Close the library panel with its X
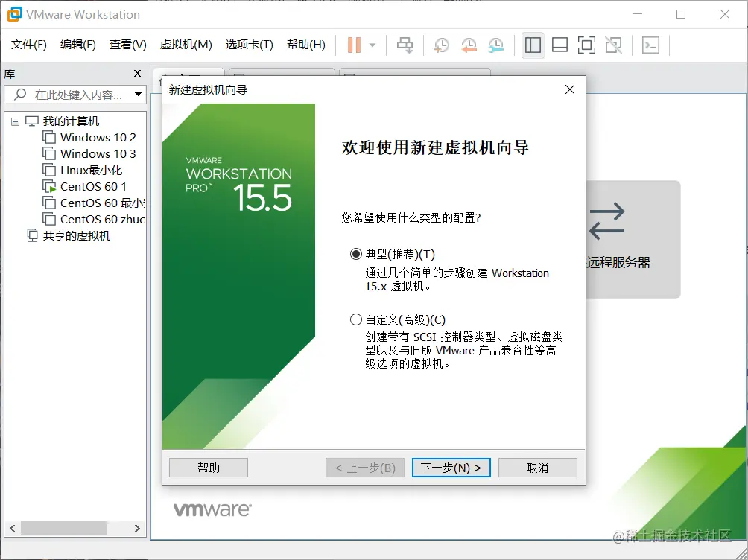Image resolution: width=748 pixels, height=560 pixels. 137,74
